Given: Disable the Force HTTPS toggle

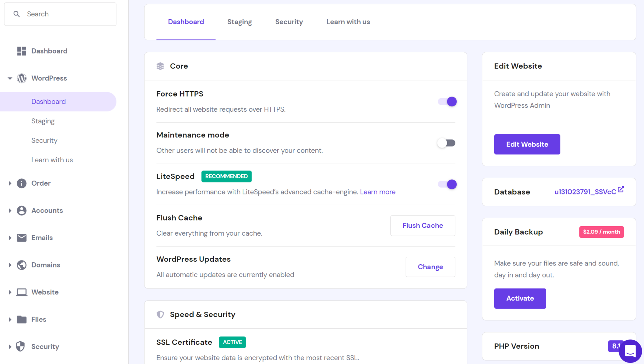Looking at the screenshot, I should point(447,101).
